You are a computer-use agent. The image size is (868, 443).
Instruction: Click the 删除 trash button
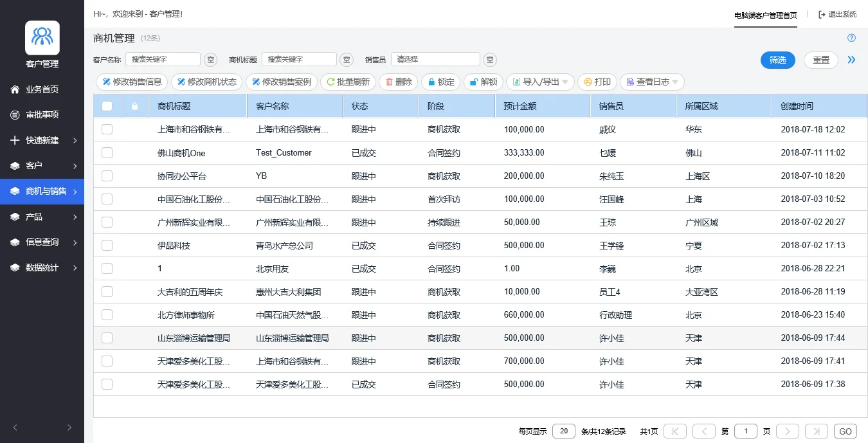pyautogui.click(x=399, y=82)
